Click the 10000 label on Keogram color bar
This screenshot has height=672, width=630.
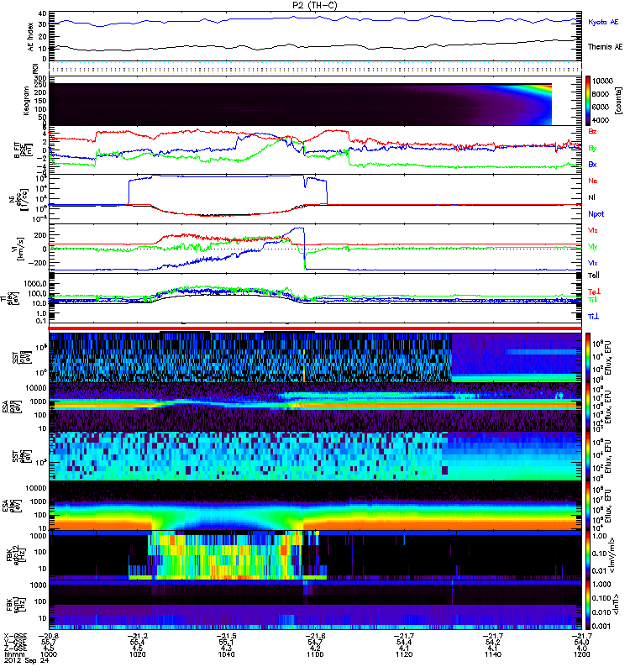602,81
